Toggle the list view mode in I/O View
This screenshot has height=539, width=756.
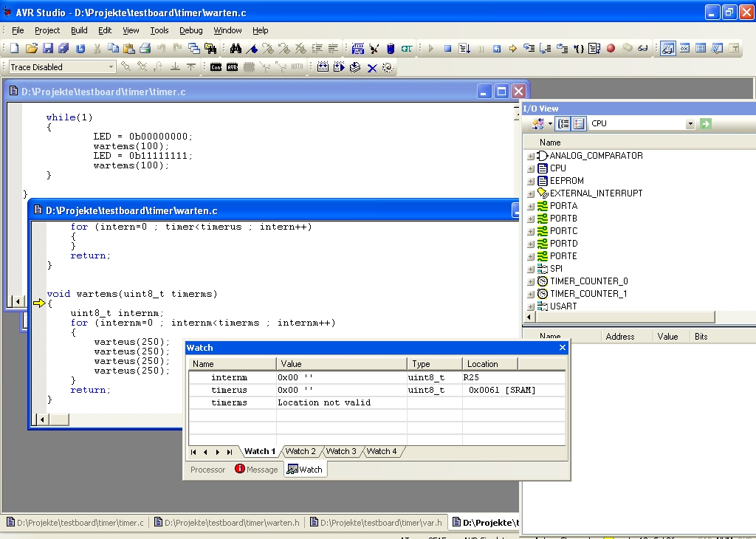[579, 124]
